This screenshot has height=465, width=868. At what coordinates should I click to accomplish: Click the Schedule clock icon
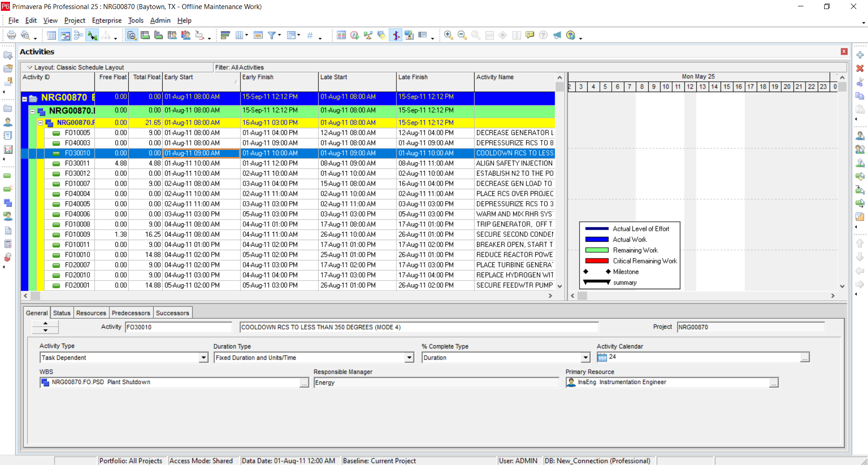[x=355, y=35]
